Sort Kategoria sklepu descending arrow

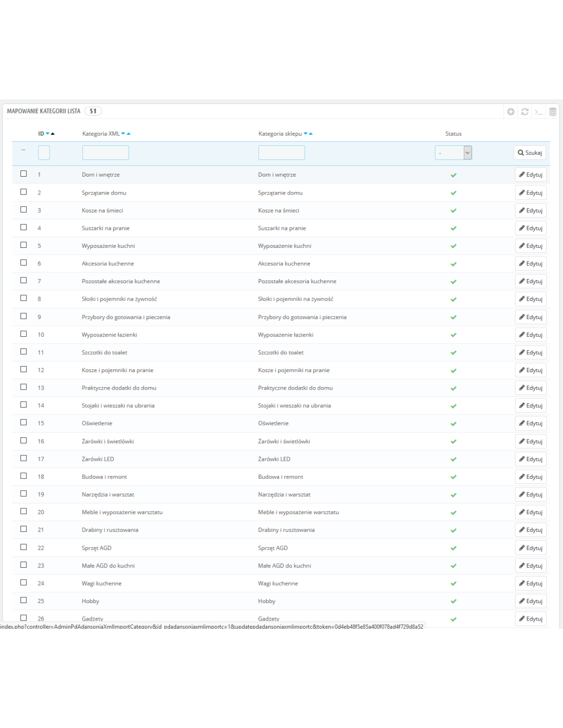(x=306, y=134)
